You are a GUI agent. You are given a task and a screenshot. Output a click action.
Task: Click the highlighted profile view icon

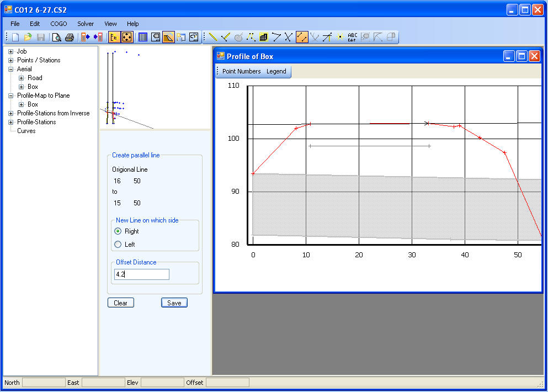point(168,37)
